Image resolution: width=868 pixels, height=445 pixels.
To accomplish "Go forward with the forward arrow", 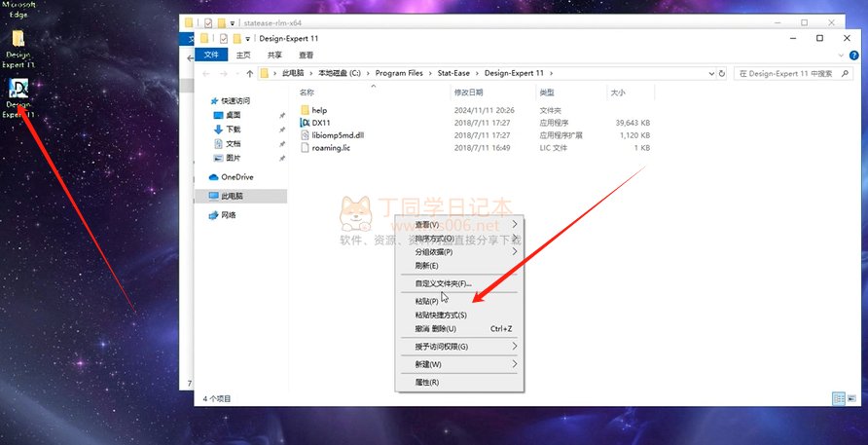I will tap(224, 73).
